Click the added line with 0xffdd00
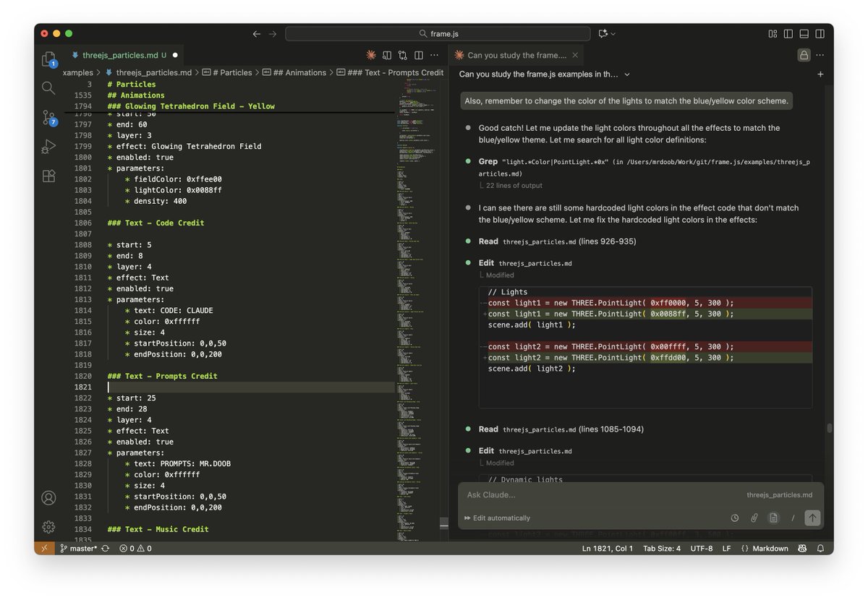This screenshot has height=600, width=868. click(645, 358)
